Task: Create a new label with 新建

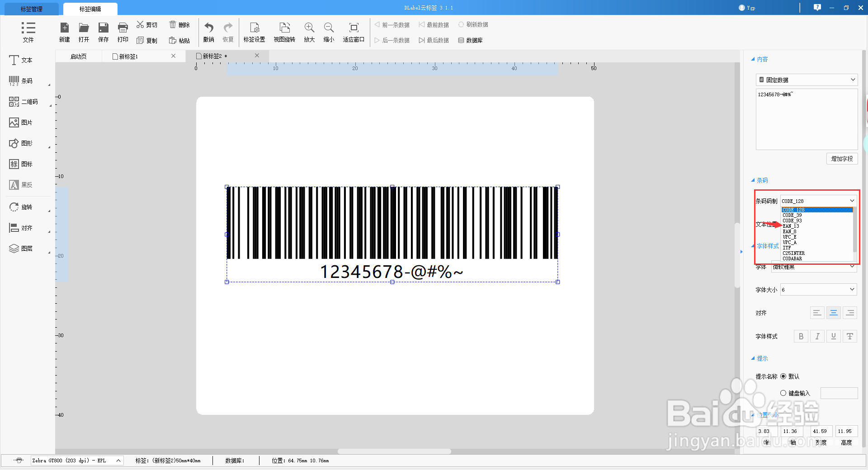Action: tap(65, 32)
